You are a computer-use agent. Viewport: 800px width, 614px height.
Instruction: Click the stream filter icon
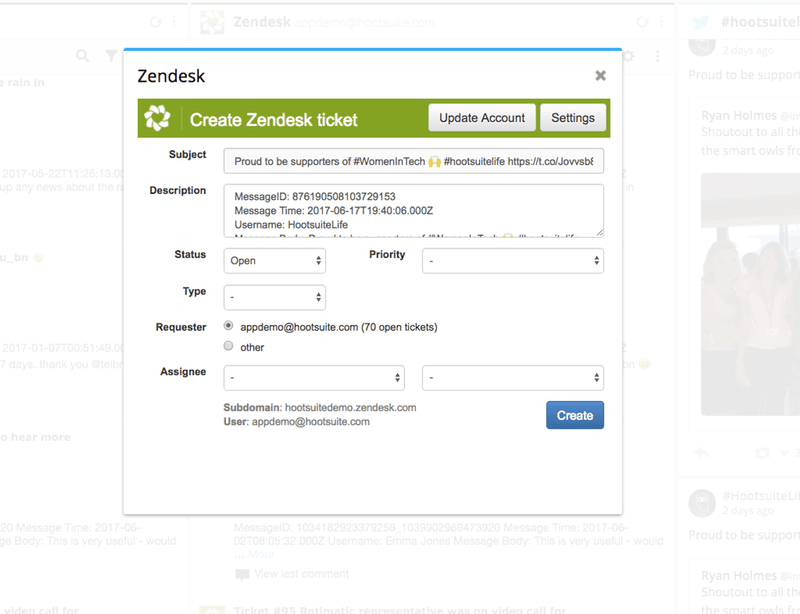pyautogui.click(x=110, y=56)
